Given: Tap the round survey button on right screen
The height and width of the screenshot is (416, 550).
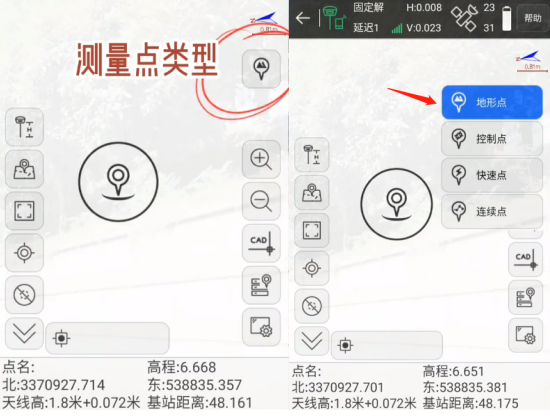Looking at the screenshot, I should tap(397, 204).
